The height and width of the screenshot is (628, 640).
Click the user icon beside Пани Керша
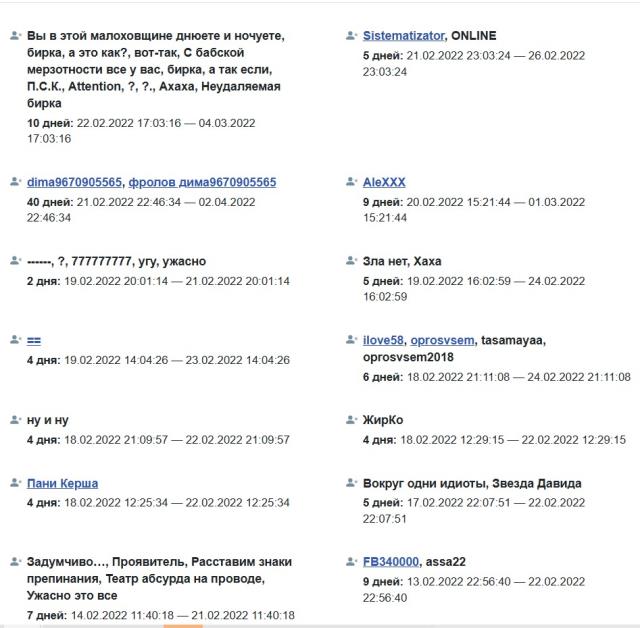tap(15, 483)
